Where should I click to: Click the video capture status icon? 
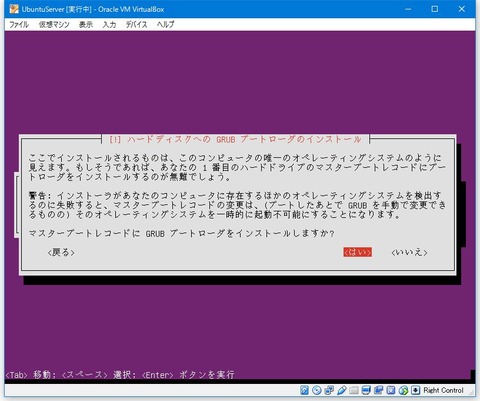click(x=378, y=390)
